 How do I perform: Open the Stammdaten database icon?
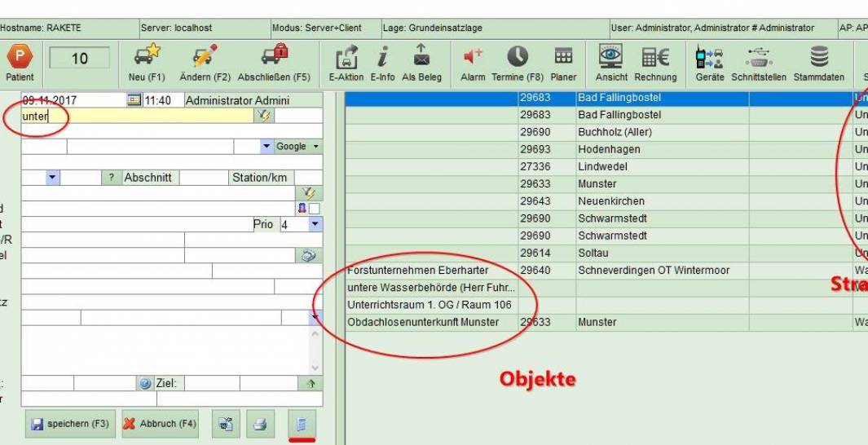(819, 57)
